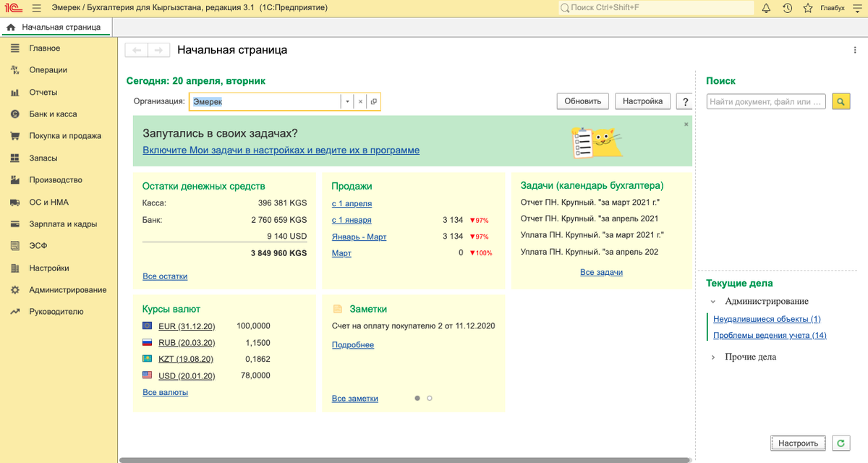Click the Главное list icon
The width and height of the screenshot is (868, 463).
(x=14, y=48)
